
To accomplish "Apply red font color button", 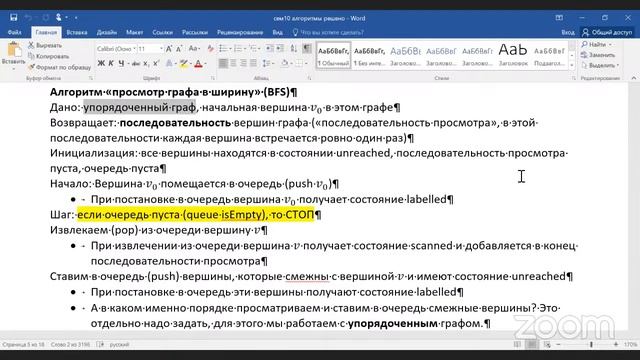I will (x=198, y=63).
